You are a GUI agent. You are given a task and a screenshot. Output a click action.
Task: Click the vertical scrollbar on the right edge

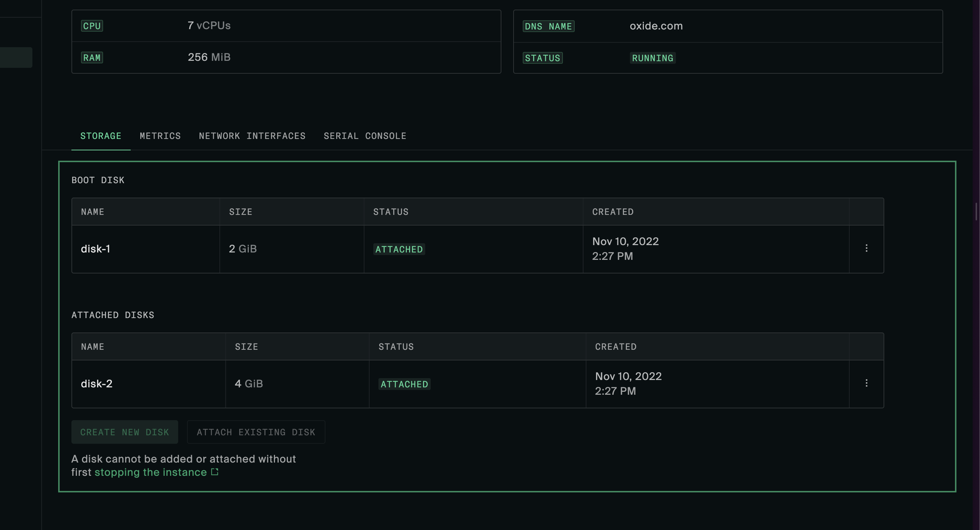(x=976, y=211)
